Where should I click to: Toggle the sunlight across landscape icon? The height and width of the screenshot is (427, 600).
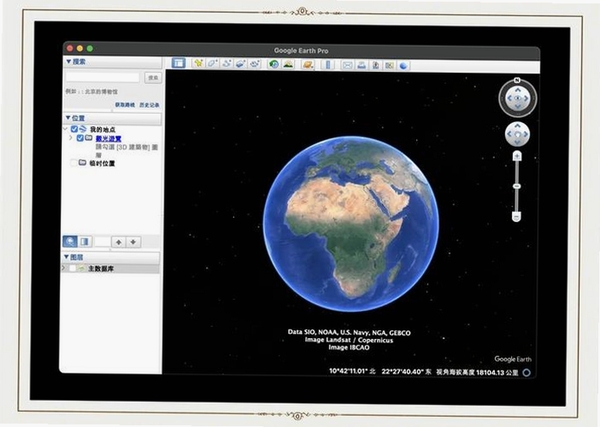click(x=288, y=64)
